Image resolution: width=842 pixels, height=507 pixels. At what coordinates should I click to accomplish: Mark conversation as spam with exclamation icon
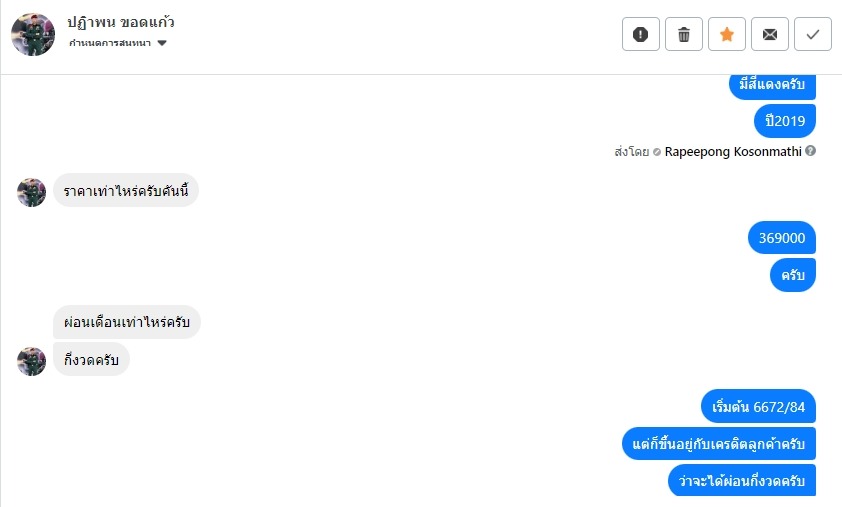(641, 35)
